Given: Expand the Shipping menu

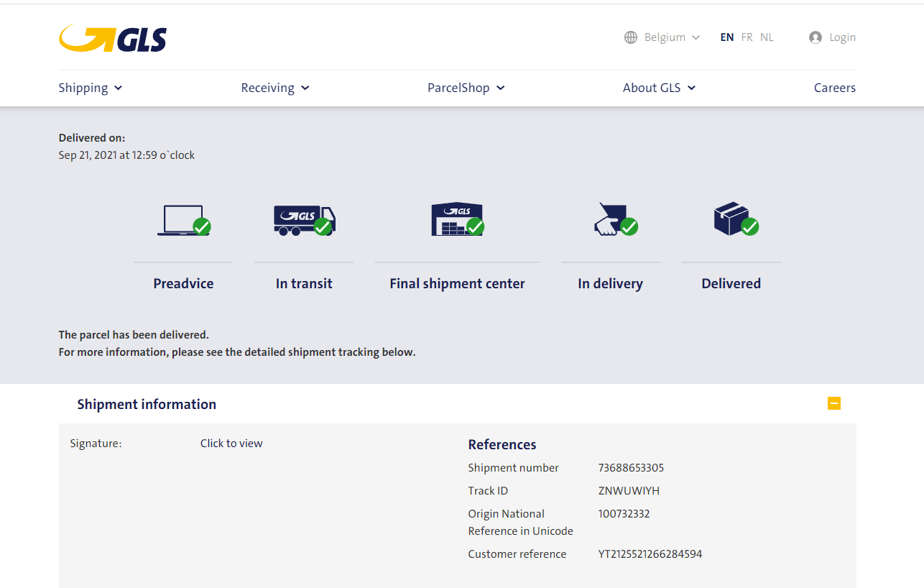Looking at the screenshot, I should 91,88.
